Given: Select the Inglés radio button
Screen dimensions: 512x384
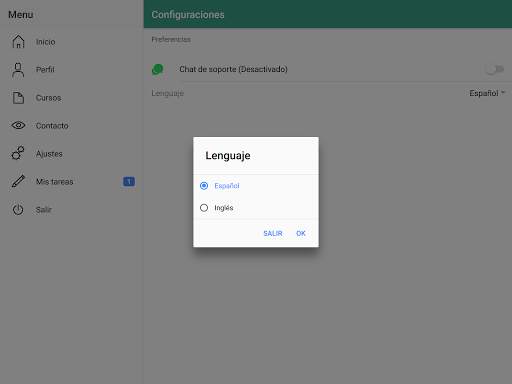Looking at the screenshot, I should tap(204, 208).
